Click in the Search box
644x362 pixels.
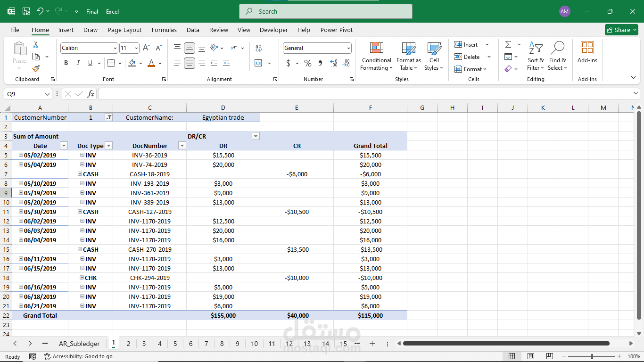click(326, 11)
